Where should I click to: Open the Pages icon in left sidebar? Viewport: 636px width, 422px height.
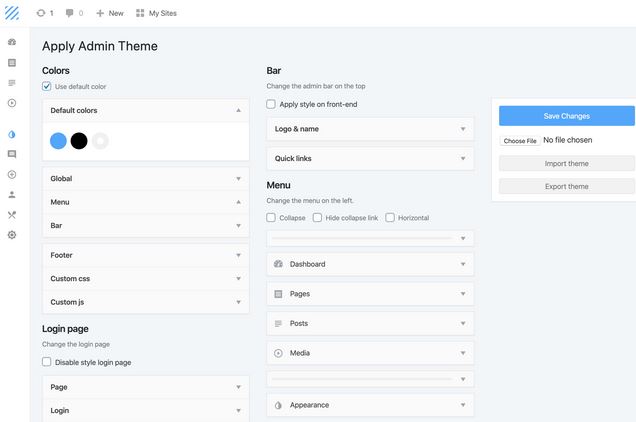pos(12,62)
